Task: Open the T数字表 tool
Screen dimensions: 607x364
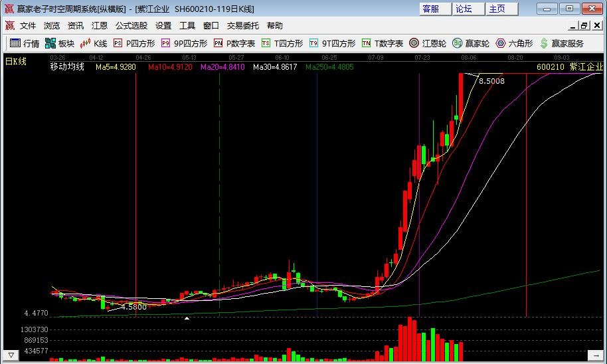Action: (x=383, y=43)
